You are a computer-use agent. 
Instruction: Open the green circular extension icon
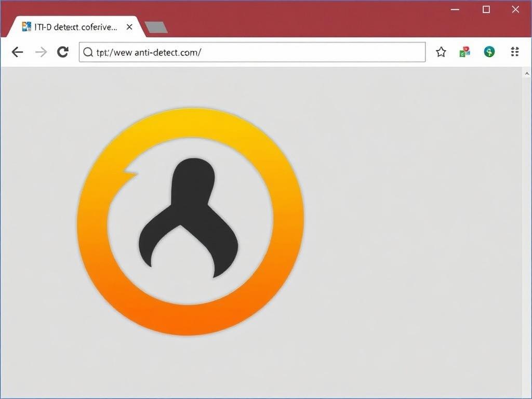489,52
